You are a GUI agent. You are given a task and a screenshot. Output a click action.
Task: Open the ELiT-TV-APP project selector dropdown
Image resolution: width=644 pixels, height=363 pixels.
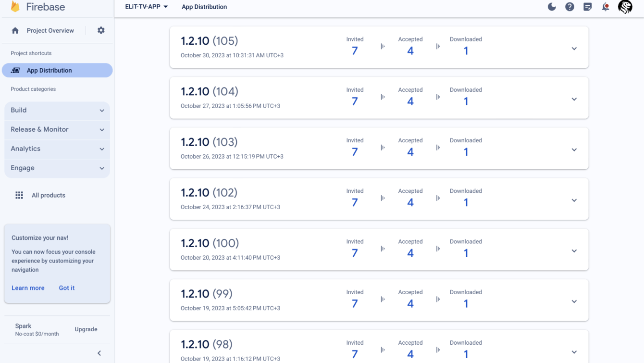(x=146, y=7)
